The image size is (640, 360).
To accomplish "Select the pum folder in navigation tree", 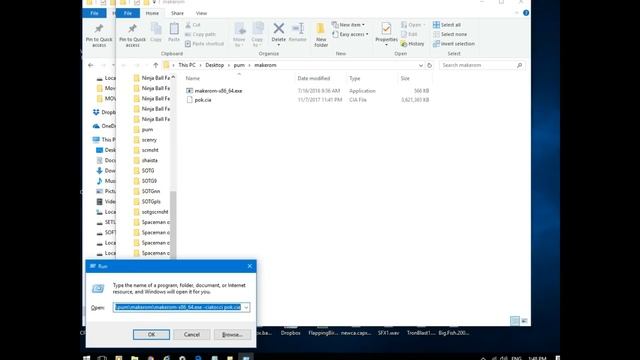I will [x=147, y=129].
